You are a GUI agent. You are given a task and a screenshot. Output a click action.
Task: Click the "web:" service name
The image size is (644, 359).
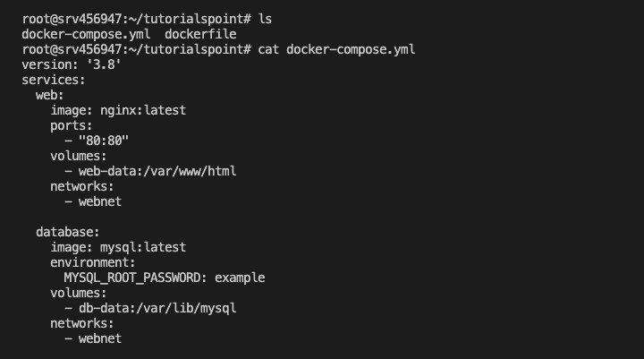(x=50, y=94)
